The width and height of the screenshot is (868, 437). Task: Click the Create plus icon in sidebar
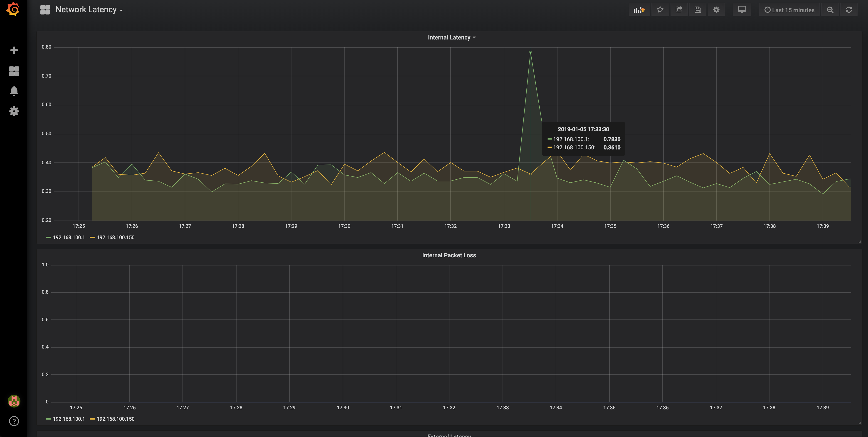14,50
